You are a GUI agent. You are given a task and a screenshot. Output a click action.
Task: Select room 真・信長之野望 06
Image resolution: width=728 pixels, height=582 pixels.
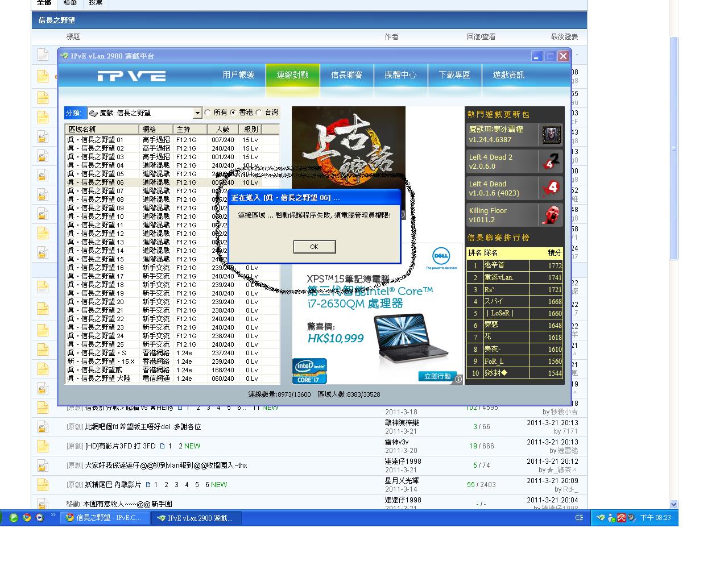pos(173,182)
